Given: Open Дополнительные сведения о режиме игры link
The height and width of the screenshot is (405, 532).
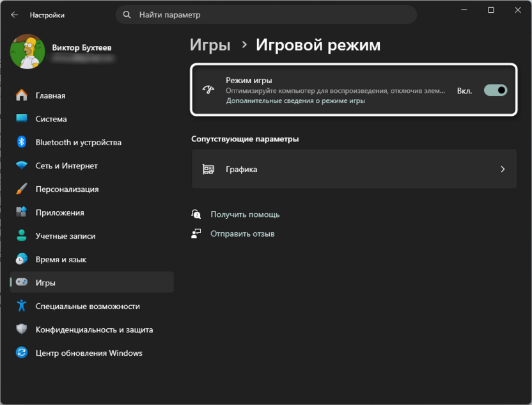Looking at the screenshot, I should pos(295,101).
